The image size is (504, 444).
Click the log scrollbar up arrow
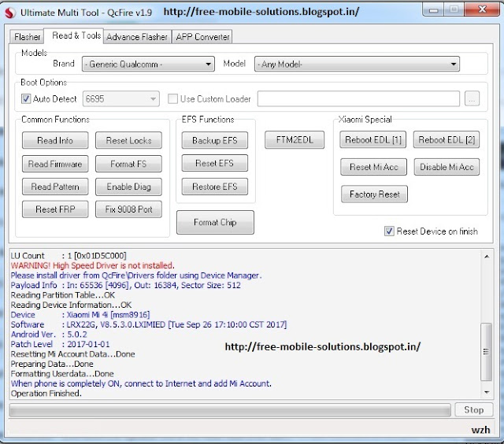487,257
